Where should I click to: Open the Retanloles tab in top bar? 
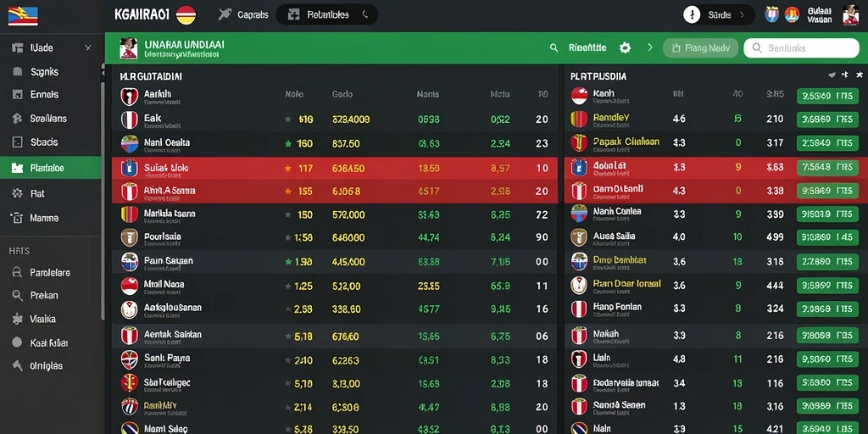[326, 15]
